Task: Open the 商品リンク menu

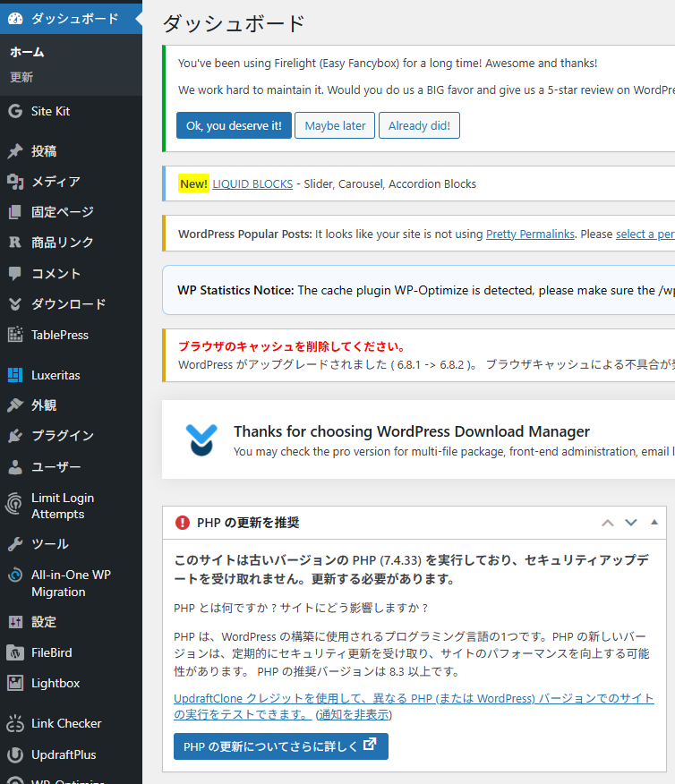Action: click(71, 243)
